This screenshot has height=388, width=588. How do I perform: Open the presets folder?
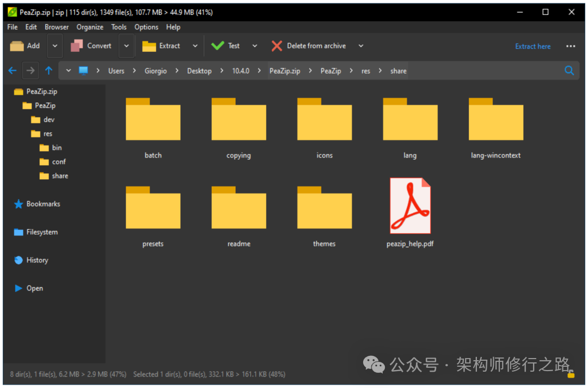pos(153,216)
